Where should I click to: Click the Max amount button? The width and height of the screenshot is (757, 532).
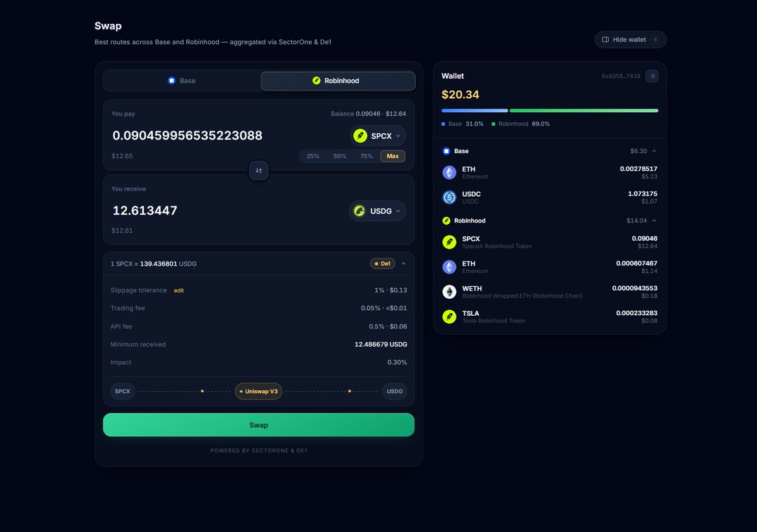click(x=392, y=156)
